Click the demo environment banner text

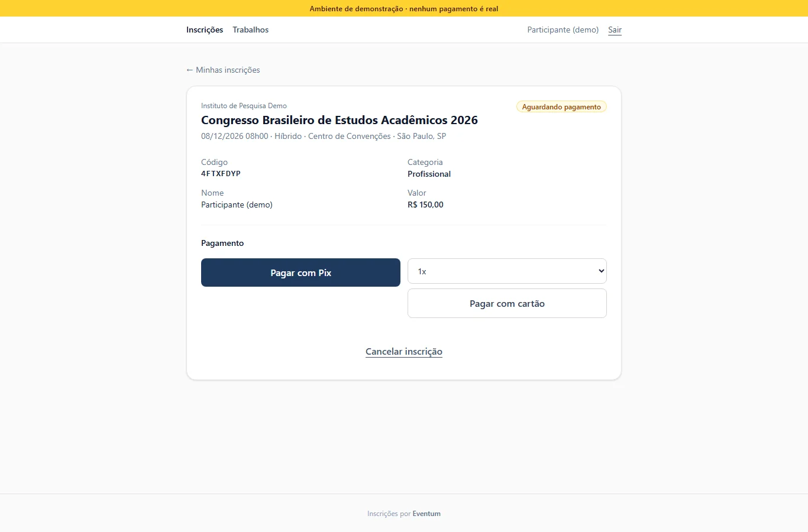click(404, 9)
